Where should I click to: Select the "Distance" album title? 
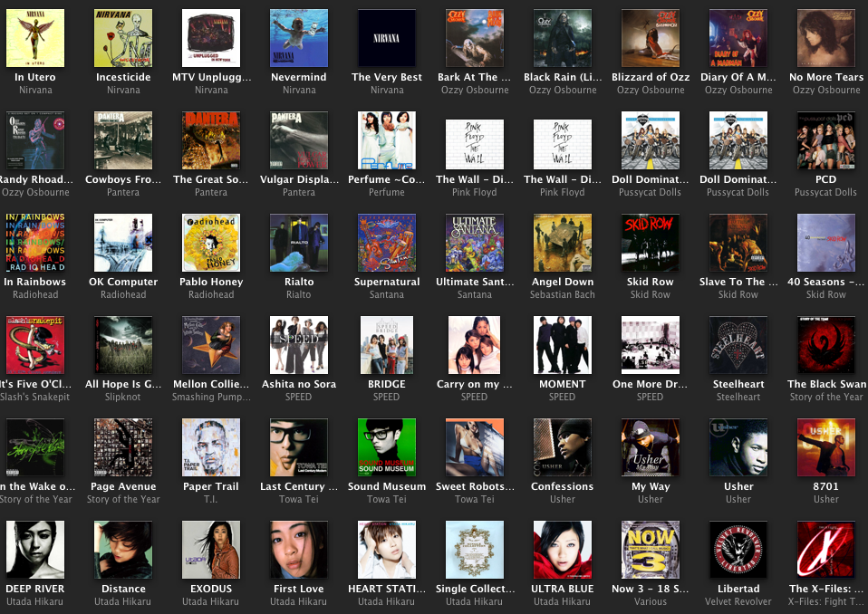(123, 589)
